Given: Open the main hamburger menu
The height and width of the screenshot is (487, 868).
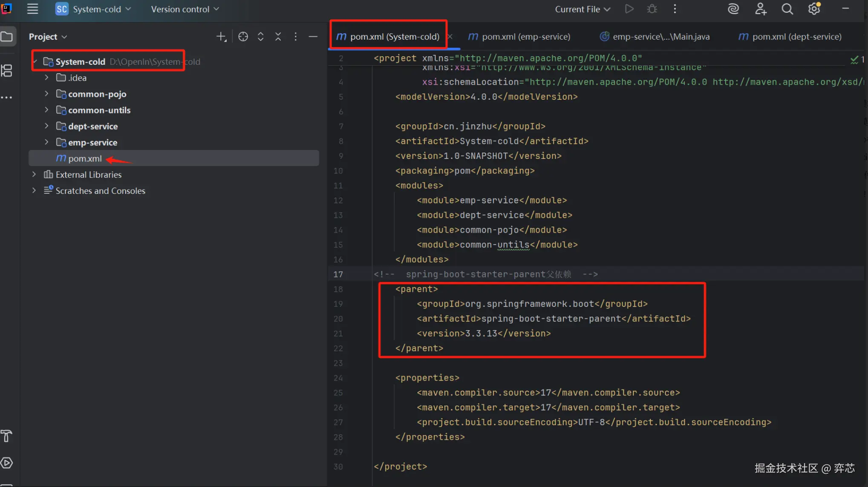Looking at the screenshot, I should click(32, 9).
